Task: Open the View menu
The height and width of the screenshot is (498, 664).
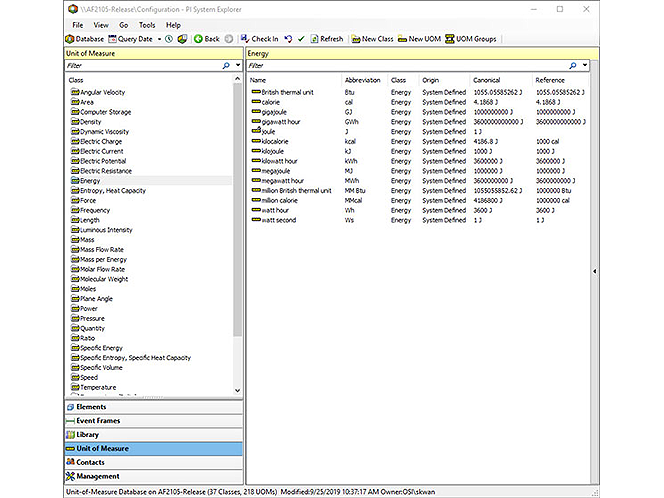Action: pos(101,25)
